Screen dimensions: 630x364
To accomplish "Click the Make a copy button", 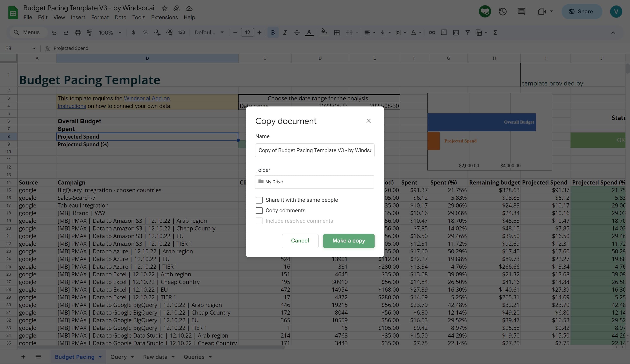I will point(349,241).
